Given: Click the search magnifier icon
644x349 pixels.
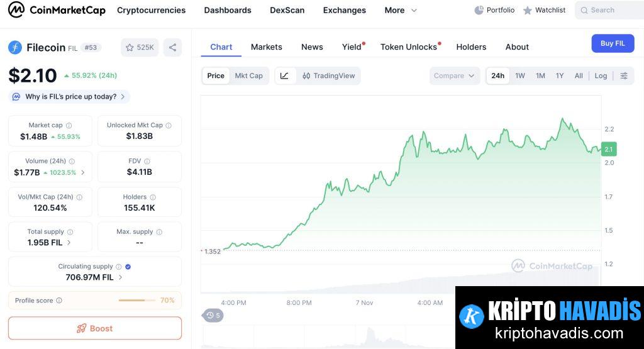Looking at the screenshot, I should pos(584,10).
